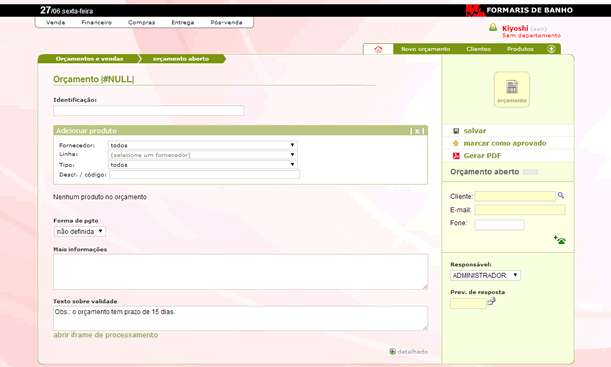The height and width of the screenshot is (367, 611).
Task: Click the add phone icon
Action: pyautogui.click(x=560, y=240)
